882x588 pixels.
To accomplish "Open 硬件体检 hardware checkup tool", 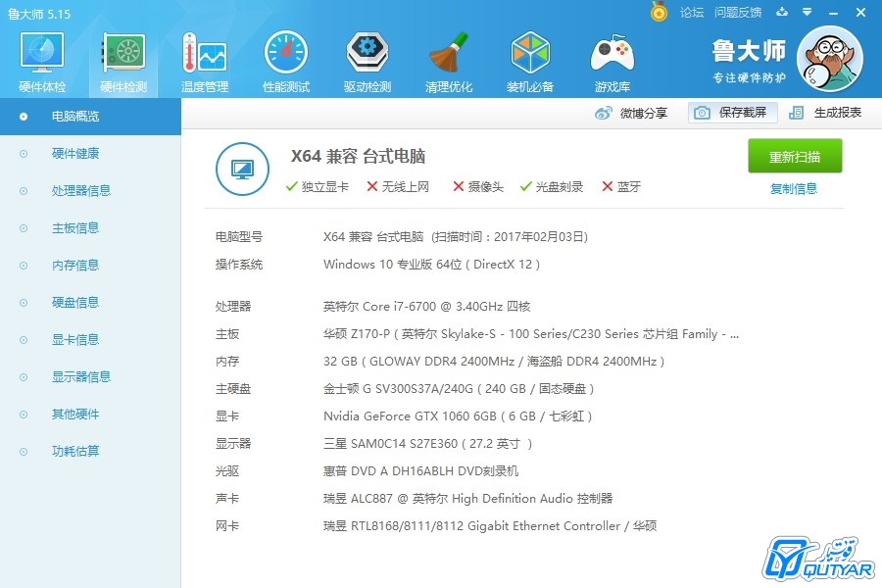I will (x=42, y=62).
